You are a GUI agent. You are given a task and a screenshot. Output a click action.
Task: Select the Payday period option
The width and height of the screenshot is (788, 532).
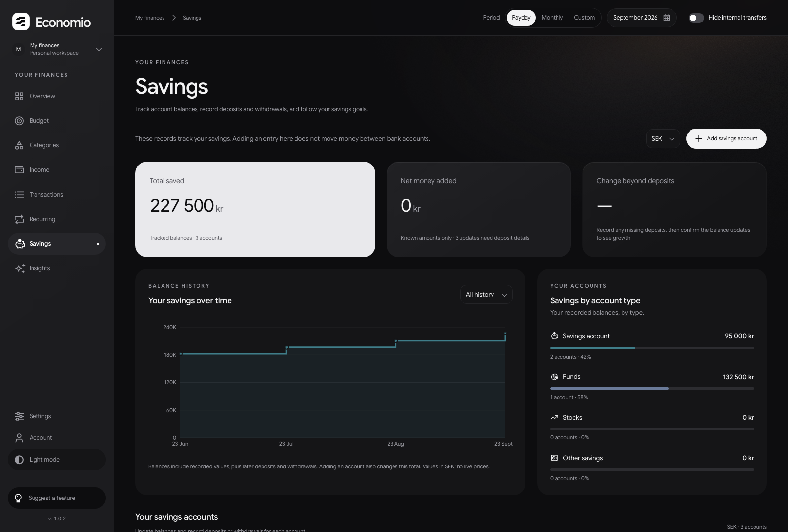coord(521,18)
